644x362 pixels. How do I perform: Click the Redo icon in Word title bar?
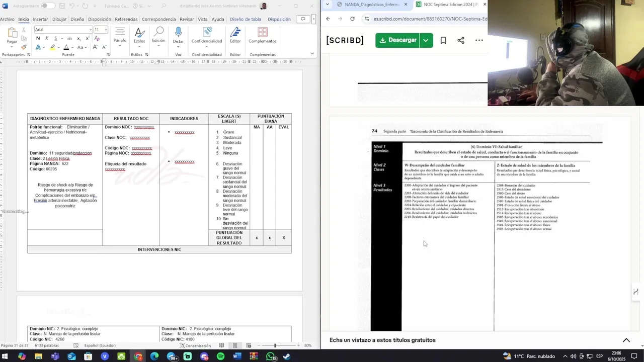coord(86,6)
